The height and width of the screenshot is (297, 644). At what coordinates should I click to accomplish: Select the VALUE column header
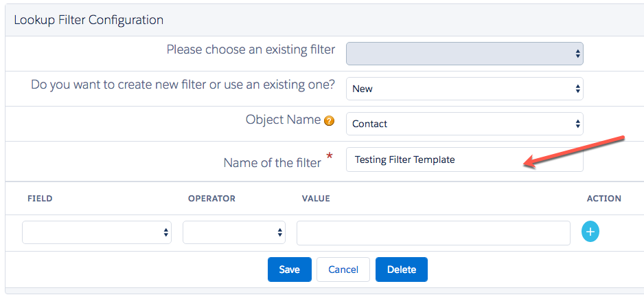(316, 199)
